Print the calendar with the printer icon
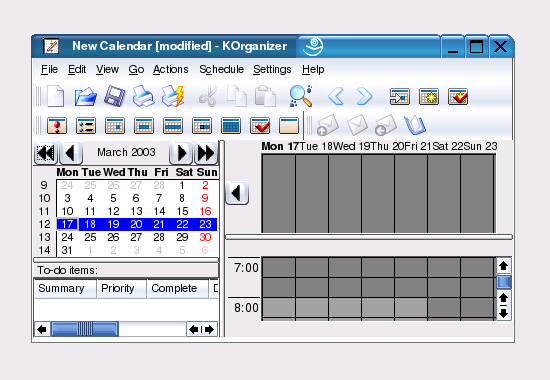 pyautogui.click(x=143, y=96)
